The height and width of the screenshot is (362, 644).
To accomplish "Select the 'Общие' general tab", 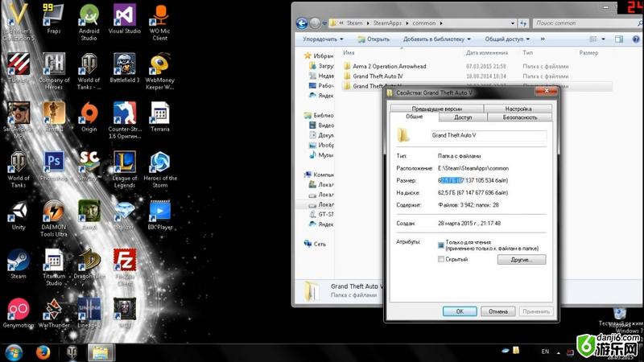I will [x=414, y=117].
